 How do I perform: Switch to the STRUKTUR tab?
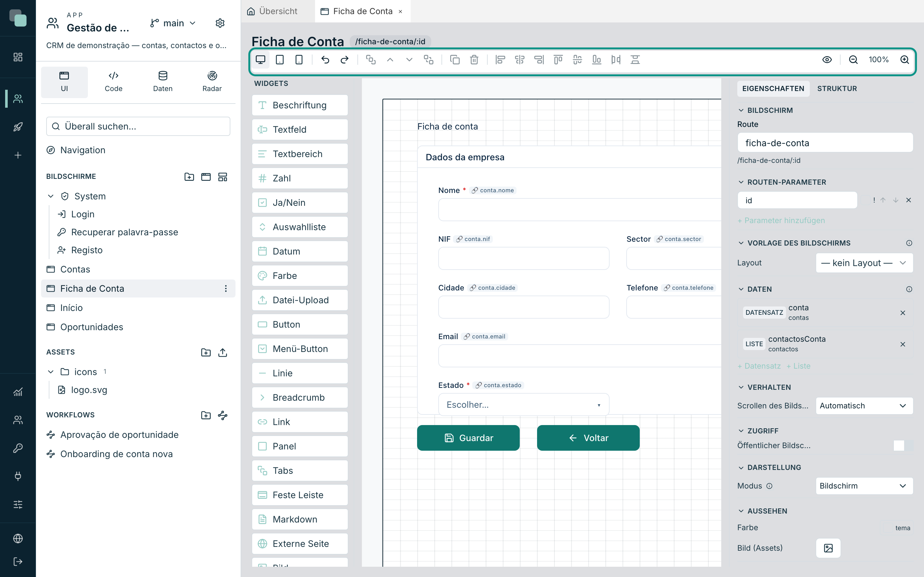837,88
